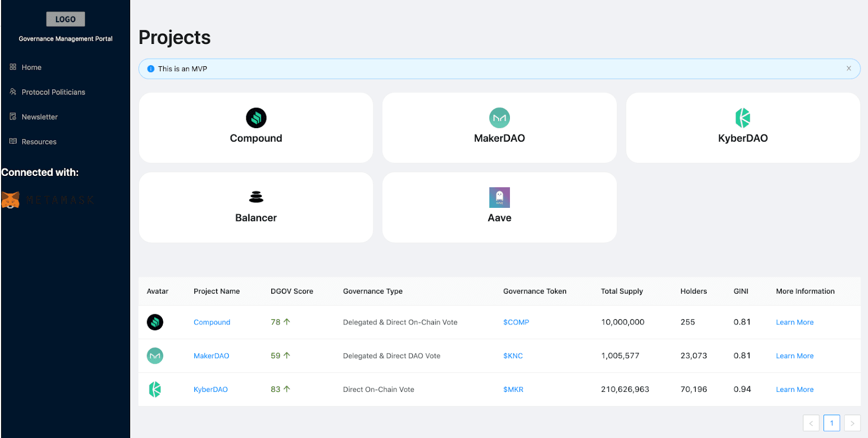Click the LOGO placeholder in sidebar
The height and width of the screenshot is (438, 868).
[x=66, y=19]
